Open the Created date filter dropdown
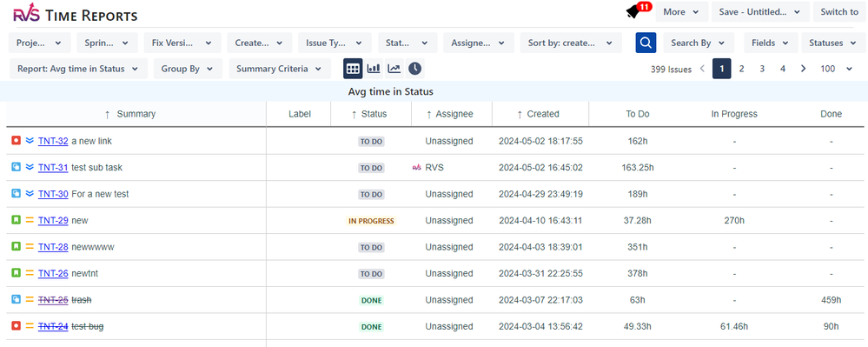This screenshot has width=868, height=347. pos(260,43)
